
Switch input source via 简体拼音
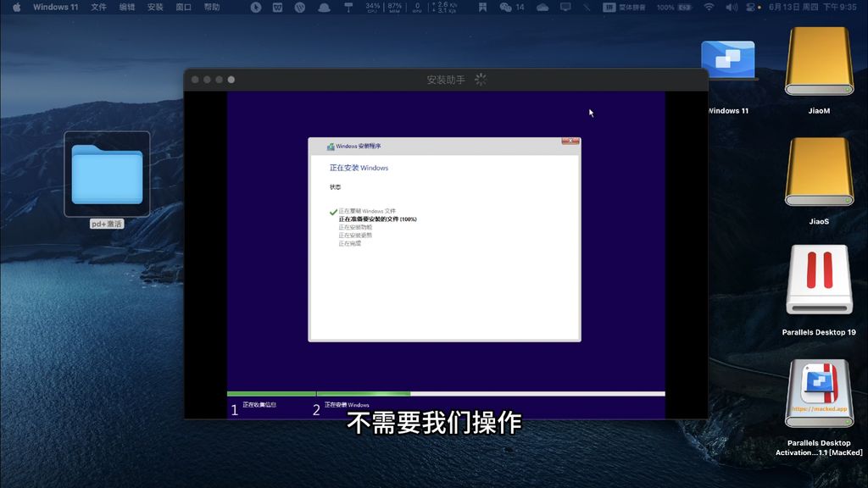tap(624, 7)
